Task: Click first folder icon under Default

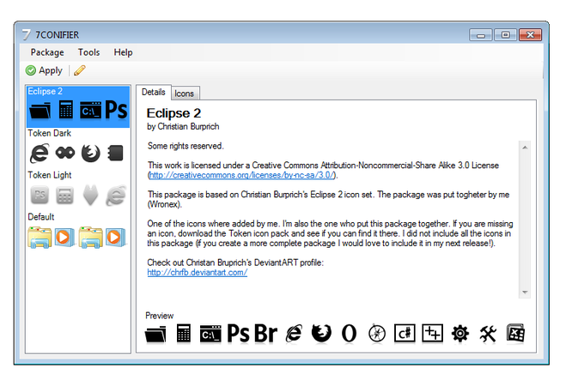Action: 40,238
